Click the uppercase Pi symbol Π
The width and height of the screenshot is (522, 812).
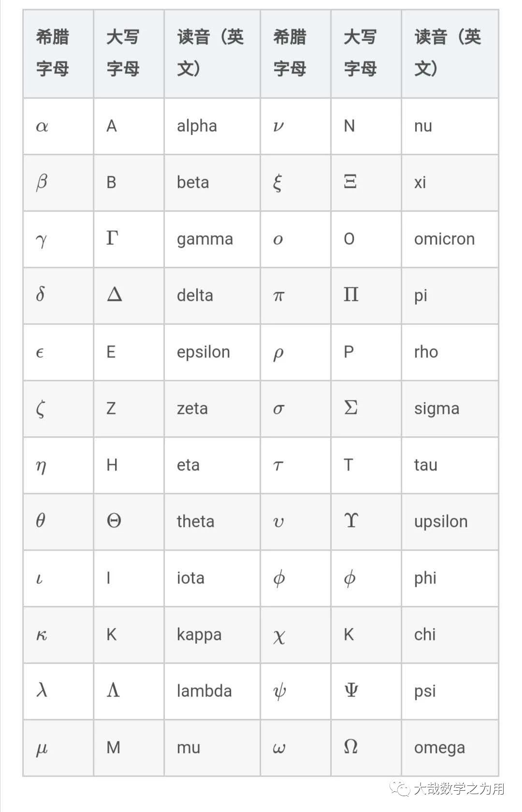[351, 294]
